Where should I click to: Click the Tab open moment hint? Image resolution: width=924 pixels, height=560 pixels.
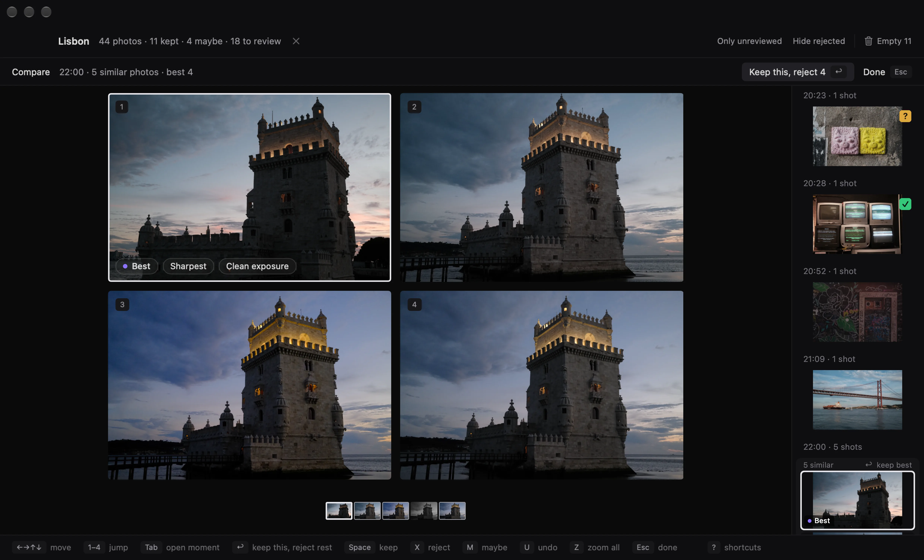click(x=180, y=547)
